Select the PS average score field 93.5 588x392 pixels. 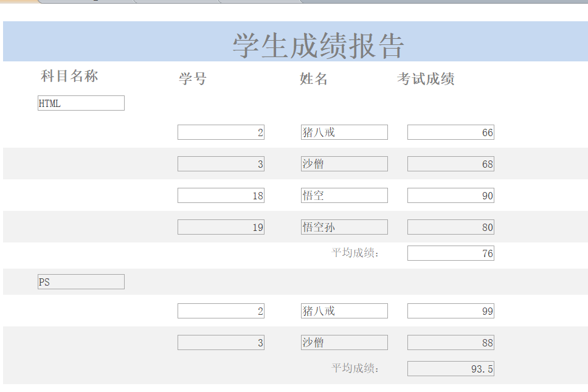451,369
